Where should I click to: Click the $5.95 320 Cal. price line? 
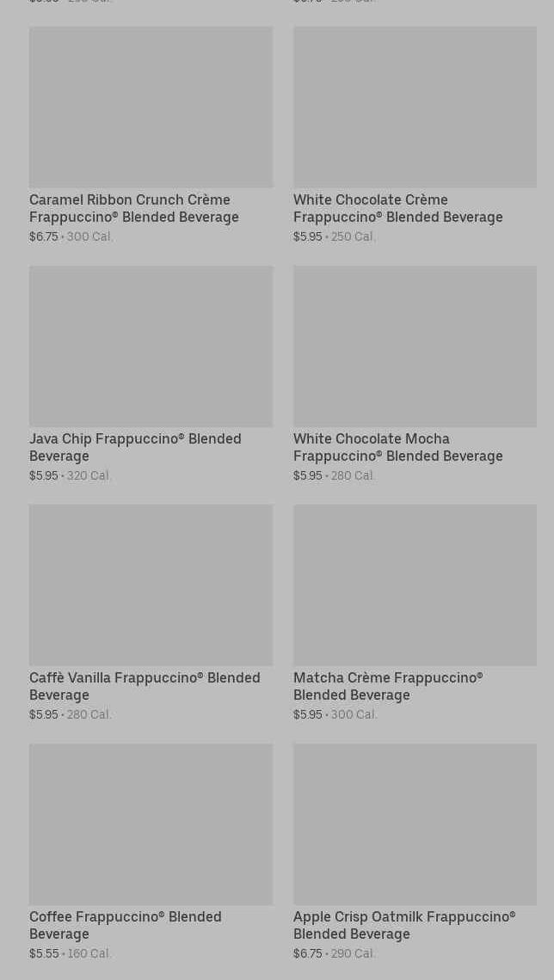[71, 475]
